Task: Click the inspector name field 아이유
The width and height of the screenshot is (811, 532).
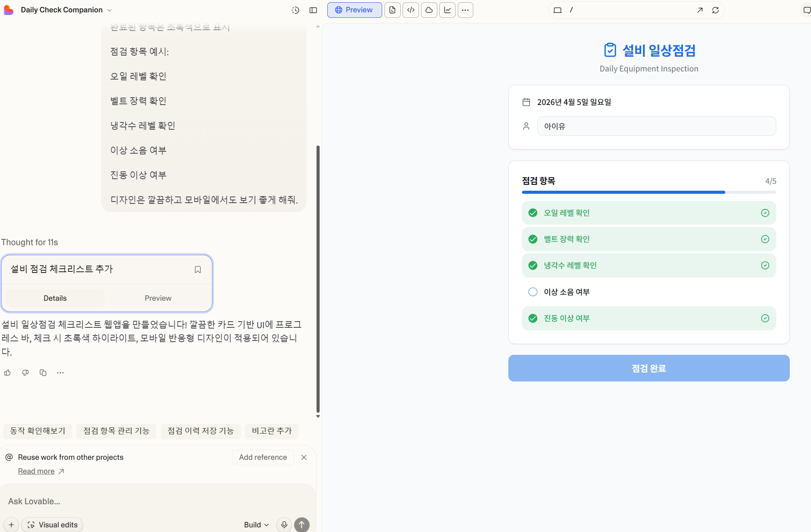Action: [x=656, y=126]
